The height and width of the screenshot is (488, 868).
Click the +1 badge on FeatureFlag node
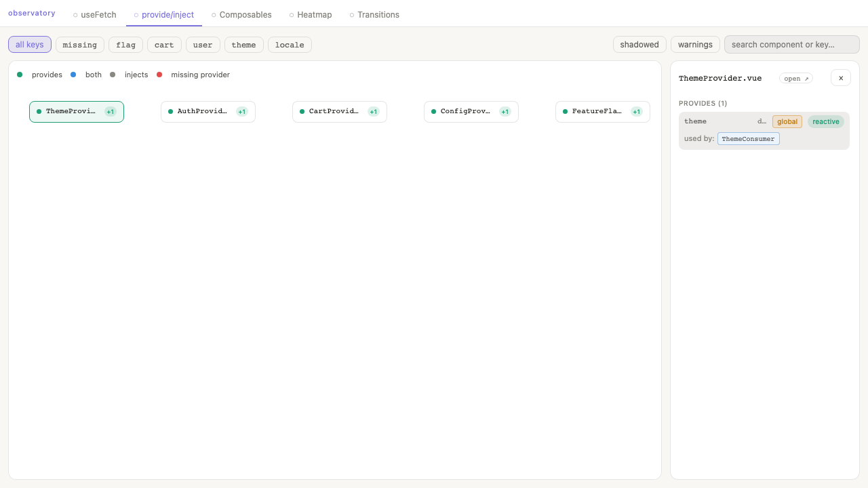[636, 112]
